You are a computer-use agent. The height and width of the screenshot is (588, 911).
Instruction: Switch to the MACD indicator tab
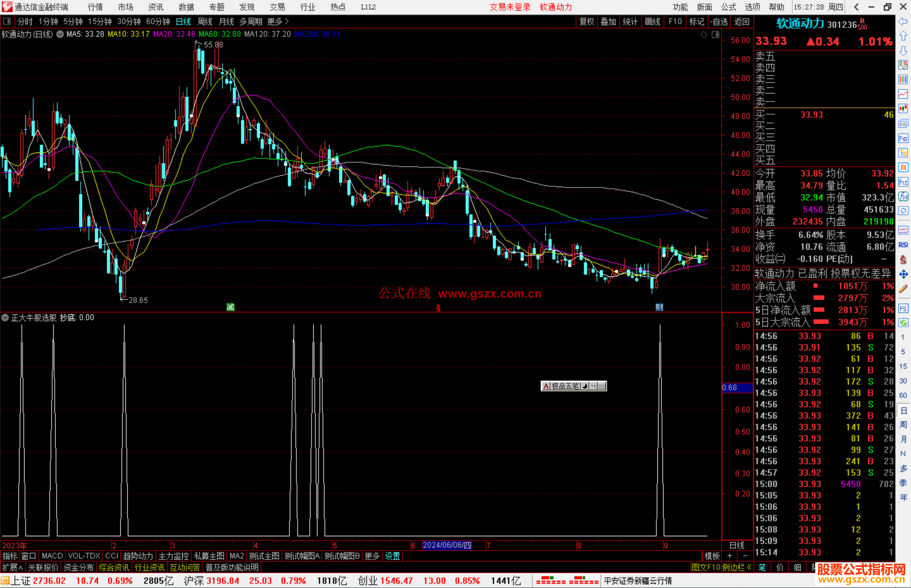52,556
